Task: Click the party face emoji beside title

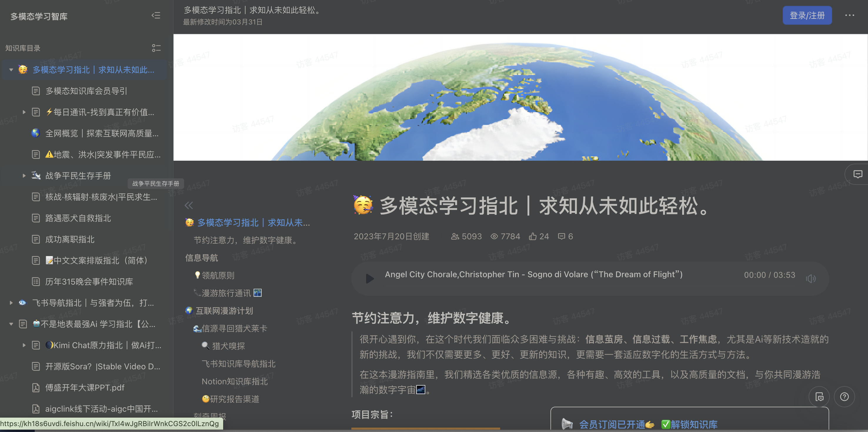Action: [363, 205]
